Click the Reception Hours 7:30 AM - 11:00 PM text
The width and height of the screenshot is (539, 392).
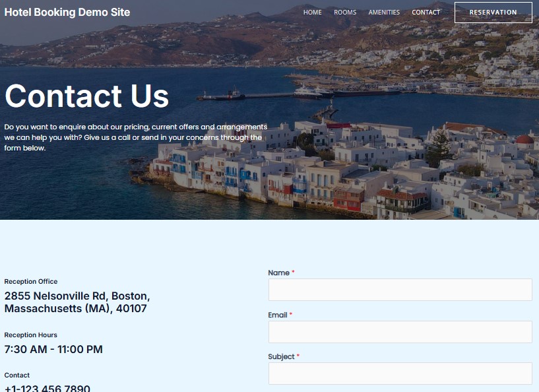53,349
